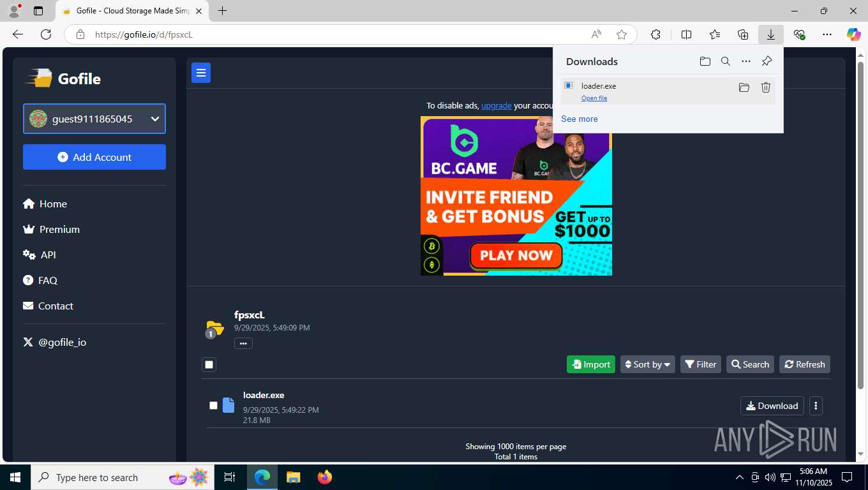This screenshot has height=490, width=868.
Task: Click the upgrade link
Action: pyautogui.click(x=497, y=105)
